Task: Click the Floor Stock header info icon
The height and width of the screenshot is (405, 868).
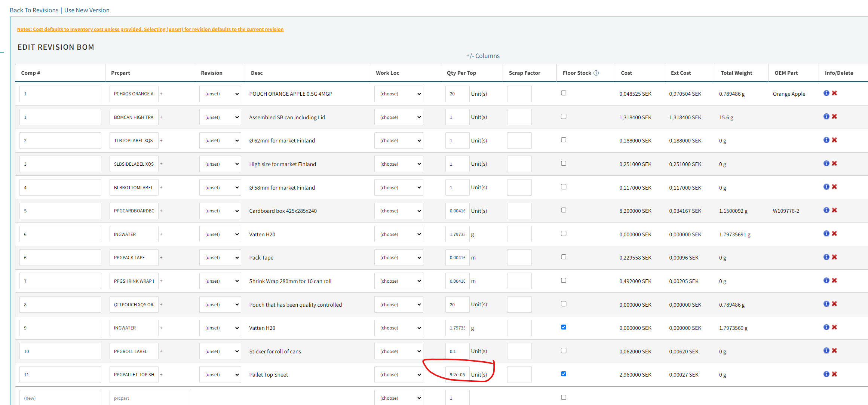Action: click(596, 73)
